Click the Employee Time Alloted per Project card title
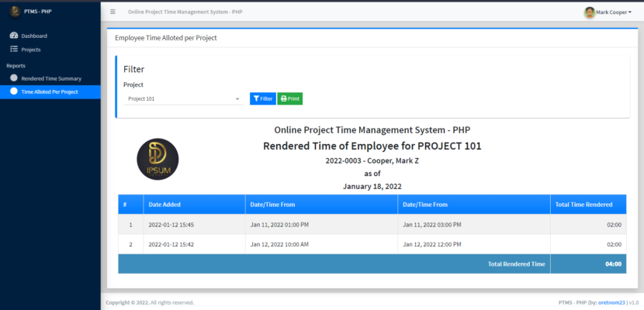The image size is (644, 310). point(166,38)
